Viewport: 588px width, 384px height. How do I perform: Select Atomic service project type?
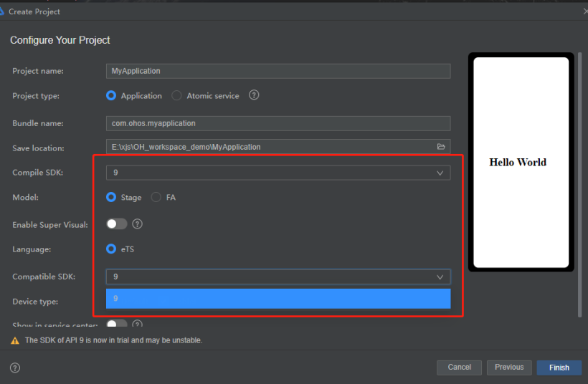pos(177,95)
